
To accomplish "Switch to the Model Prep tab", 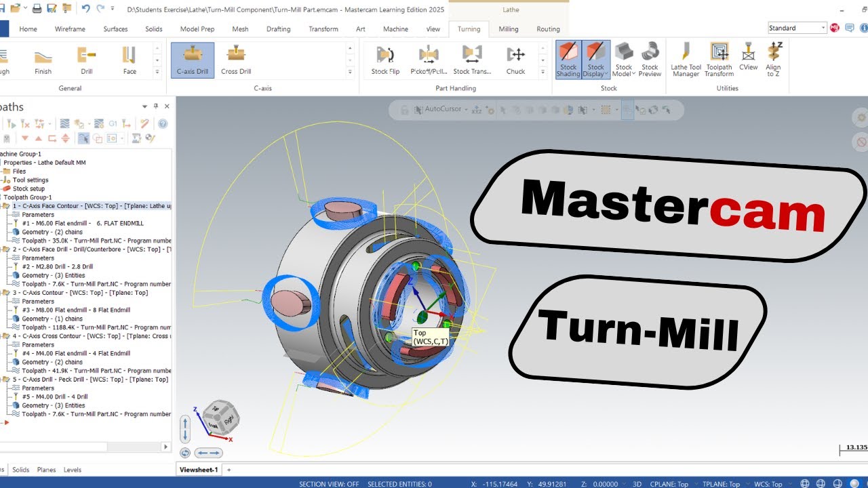I will (197, 29).
